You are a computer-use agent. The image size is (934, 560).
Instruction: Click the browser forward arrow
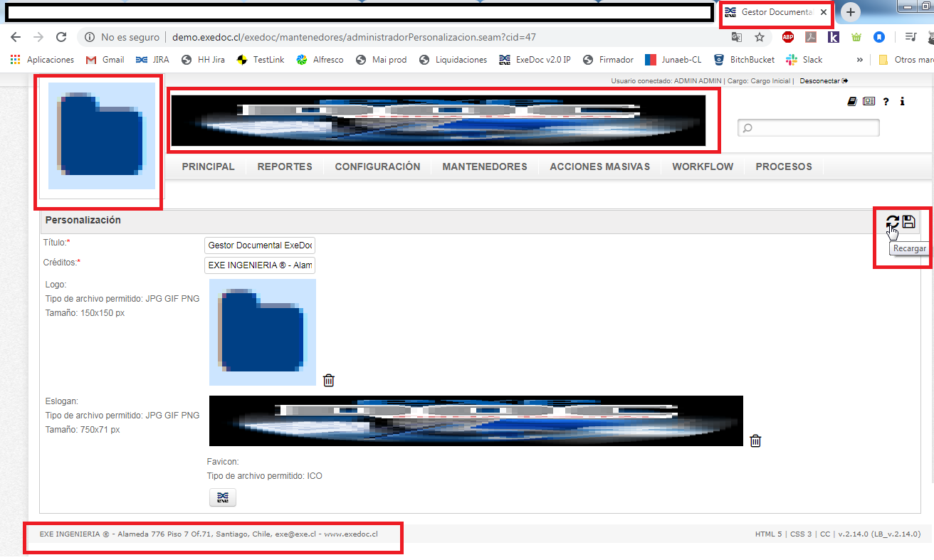(38, 37)
